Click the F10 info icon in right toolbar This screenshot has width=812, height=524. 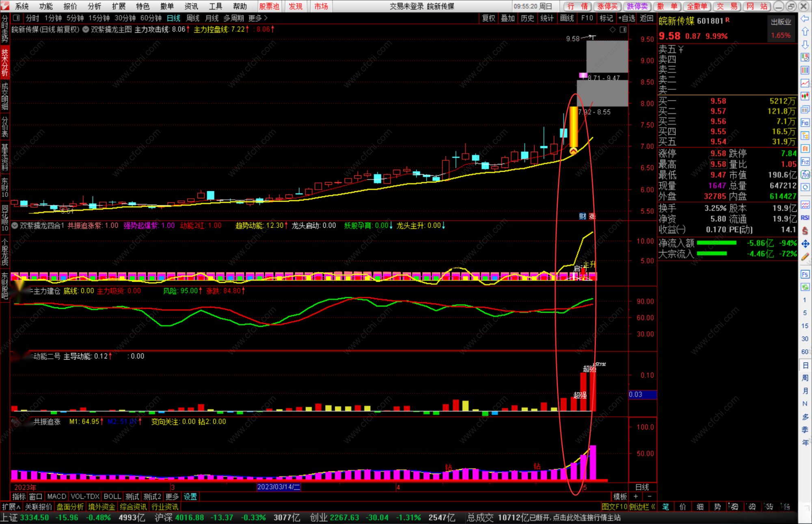[x=805, y=123]
